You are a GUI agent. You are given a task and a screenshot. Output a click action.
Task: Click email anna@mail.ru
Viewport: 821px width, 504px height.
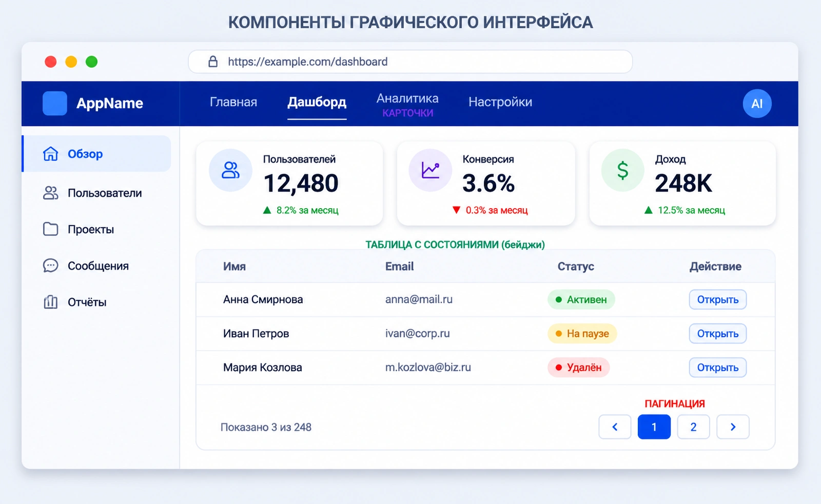419,299
